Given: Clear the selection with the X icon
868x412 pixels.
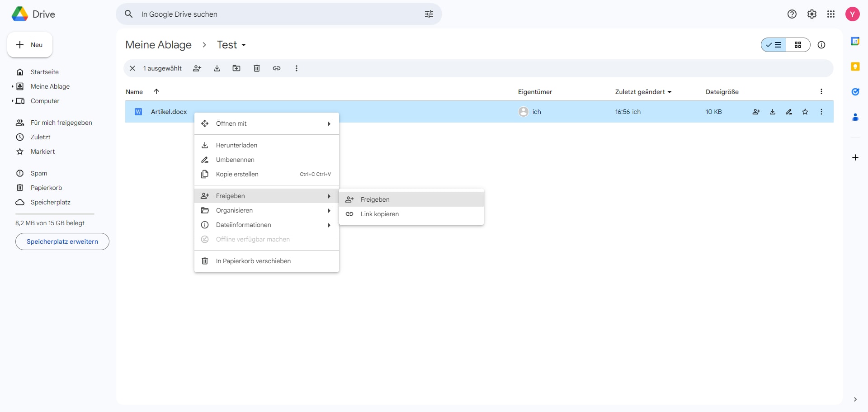Looking at the screenshot, I should point(132,68).
